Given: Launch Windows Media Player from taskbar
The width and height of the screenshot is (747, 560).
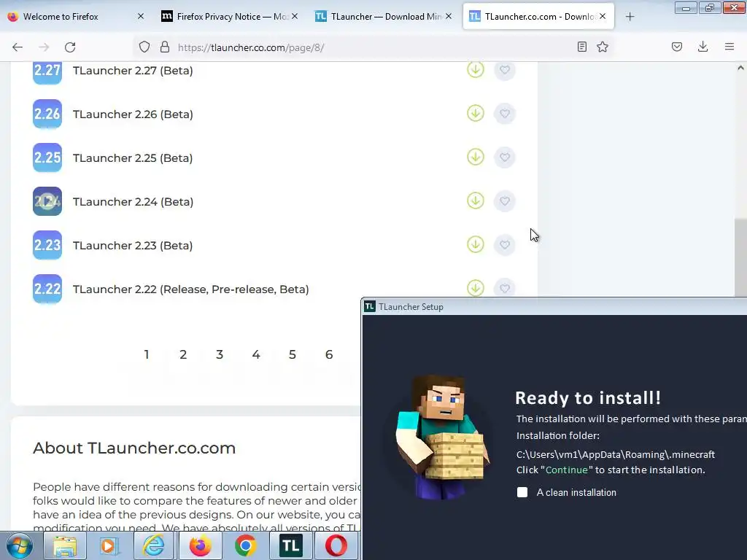Looking at the screenshot, I should click(x=109, y=545).
